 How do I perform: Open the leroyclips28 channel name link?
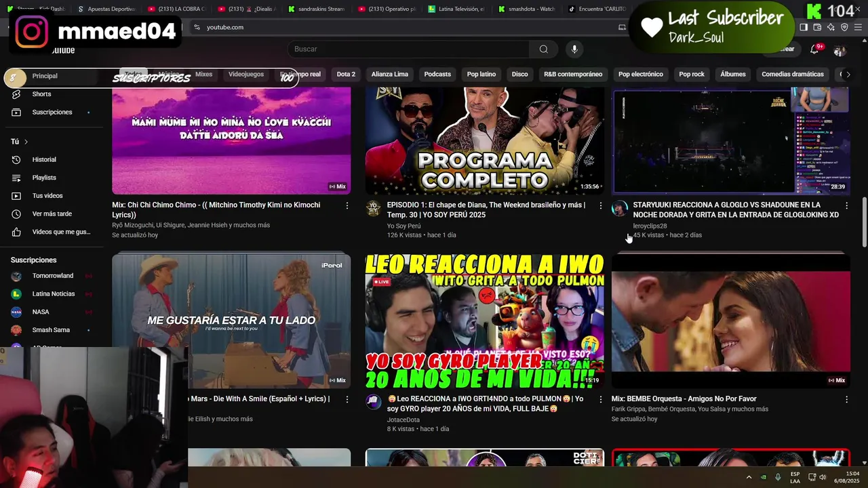pos(650,226)
